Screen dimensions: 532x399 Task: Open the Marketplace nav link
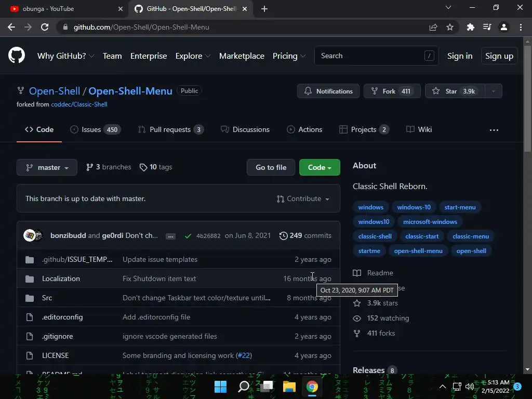click(242, 56)
